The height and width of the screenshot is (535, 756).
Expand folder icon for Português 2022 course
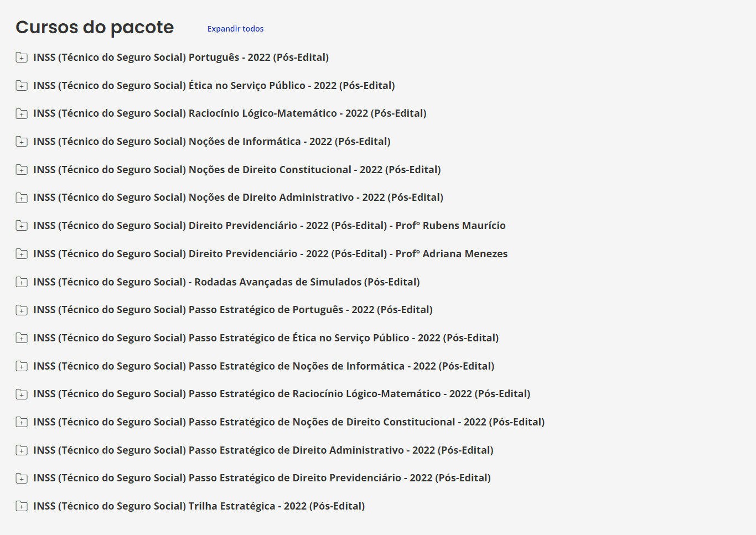pyautogui.click(x=22, y=57)
